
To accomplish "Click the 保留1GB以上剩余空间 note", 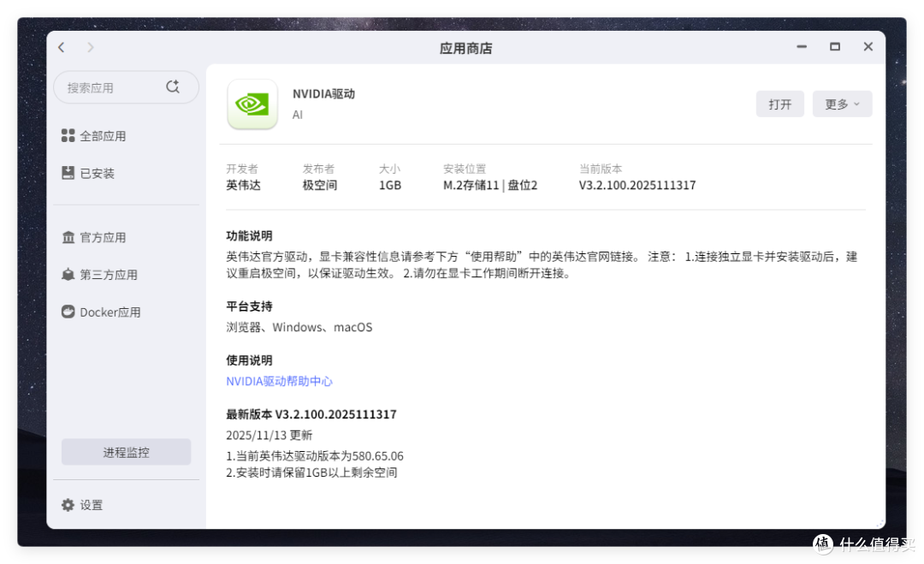I will point(311,472).
